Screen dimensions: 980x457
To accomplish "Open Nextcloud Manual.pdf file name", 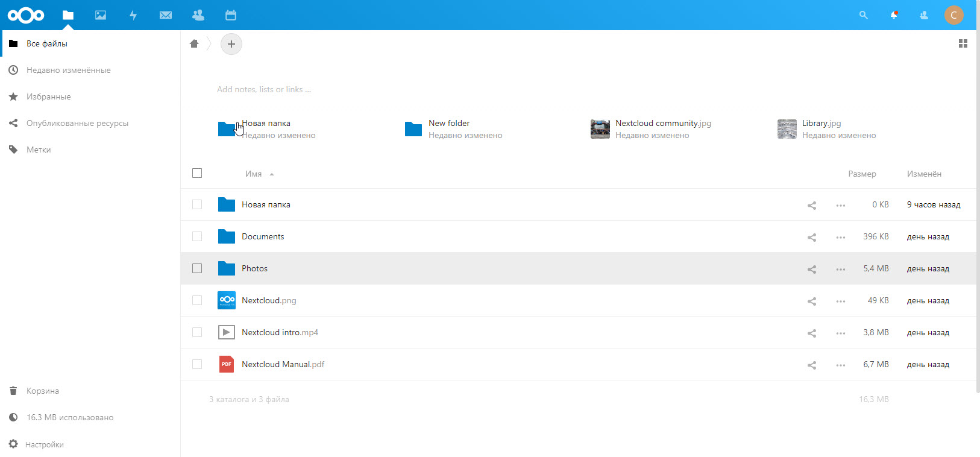I will coord(283,364).
